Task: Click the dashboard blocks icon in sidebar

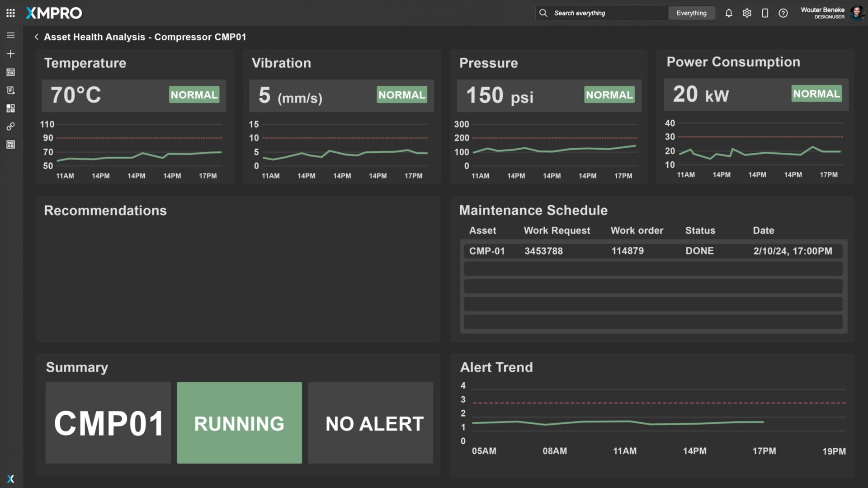Action: click(x=11, y=108)
